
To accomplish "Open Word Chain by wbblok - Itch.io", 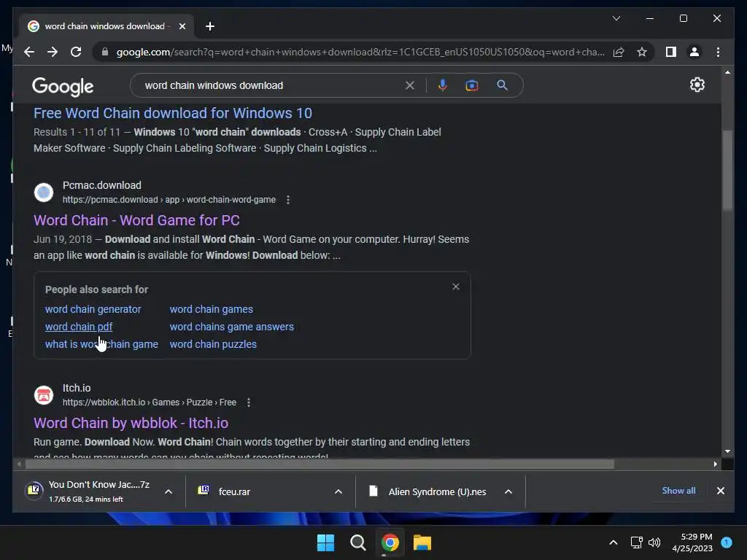I will 131,424.
